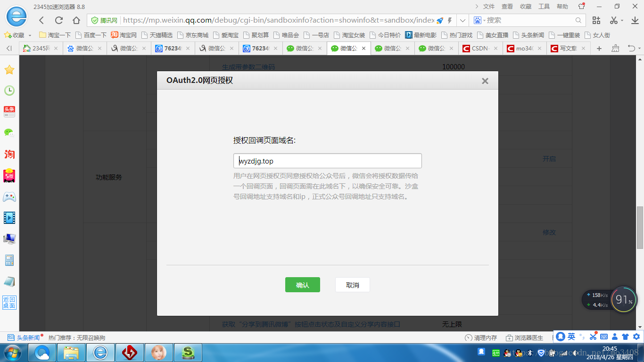Screen dimensions: 644x362
Task: Go to browser home page icon
Action: [x=76, y=20]
